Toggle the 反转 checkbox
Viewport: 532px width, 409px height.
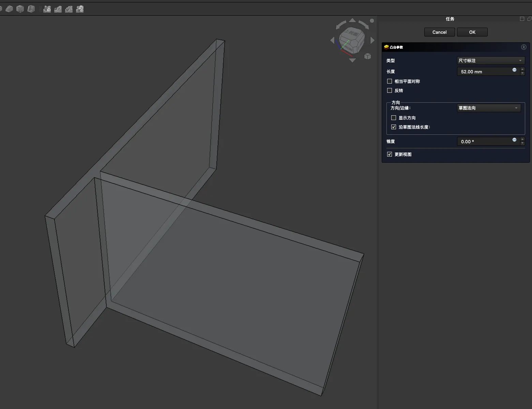click(390, 90)
